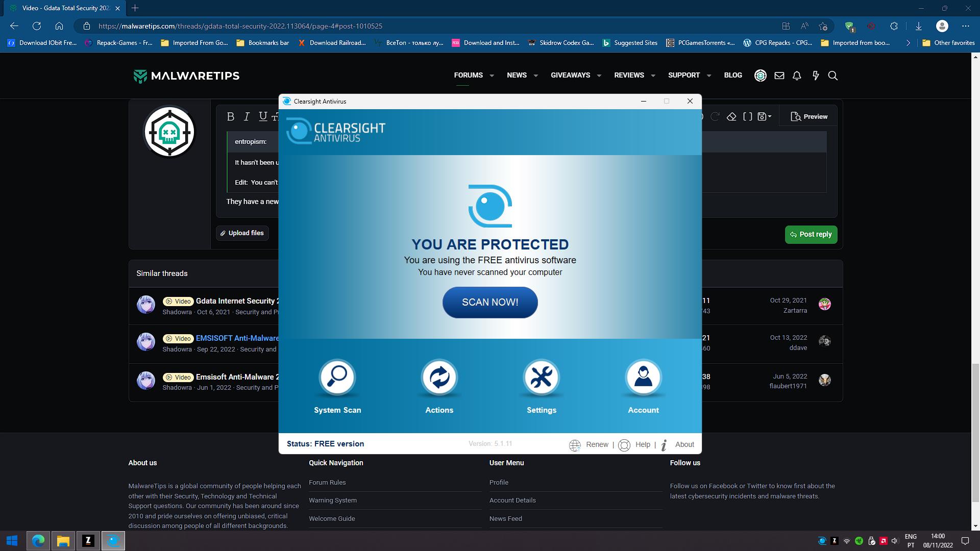
Task: Click the bold formatting icon in editor
Action: click(230, 117)
